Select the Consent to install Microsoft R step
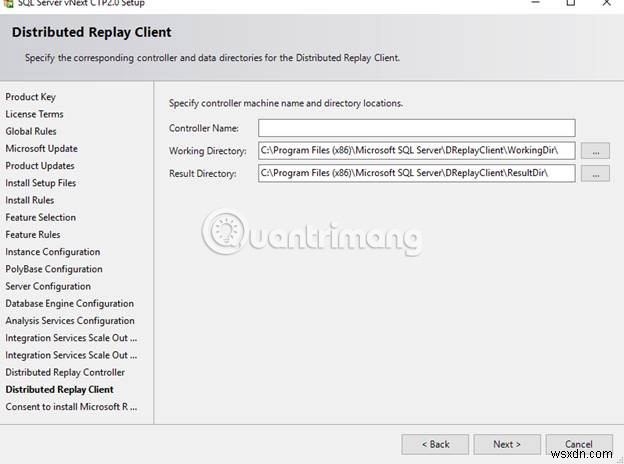 tap(71, 407)
